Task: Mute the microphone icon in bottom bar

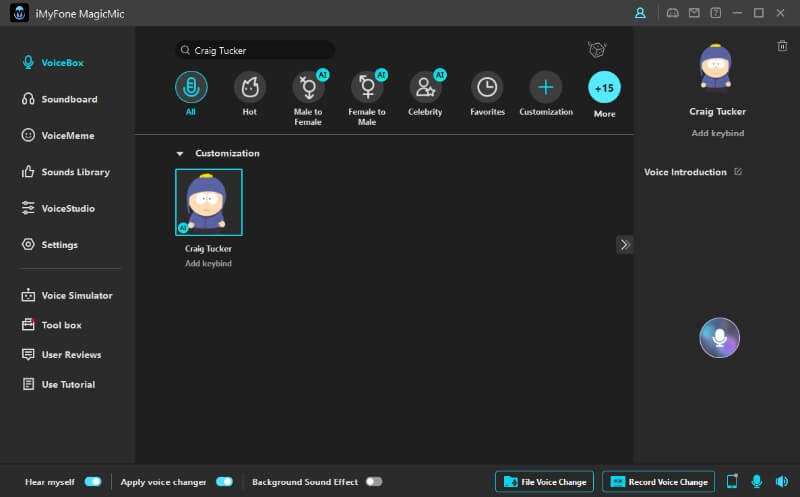Action: click(x=757, y=481)
